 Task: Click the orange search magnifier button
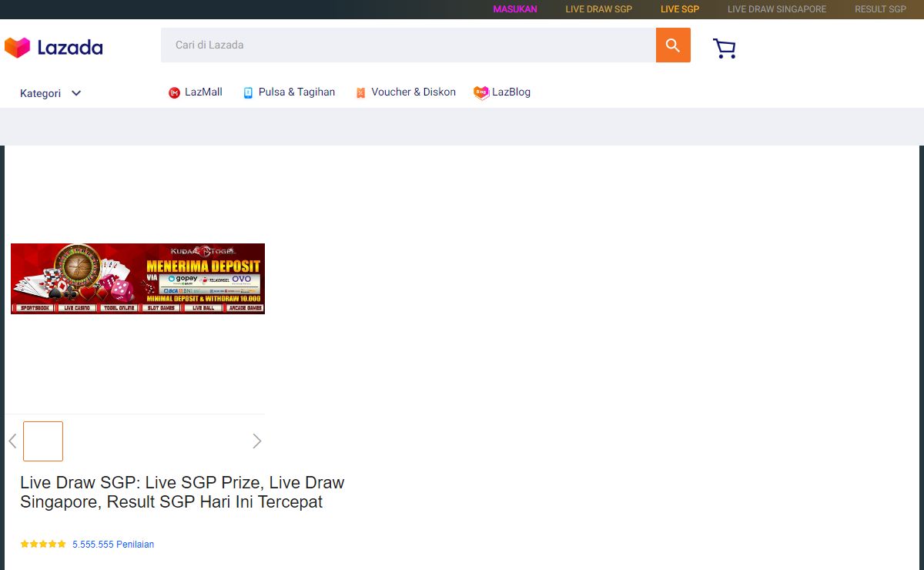click(x=673, y=45)
